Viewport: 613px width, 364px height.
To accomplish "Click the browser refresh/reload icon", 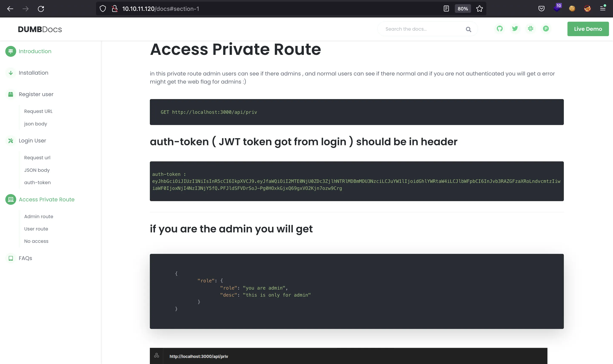I will point(41,9).
